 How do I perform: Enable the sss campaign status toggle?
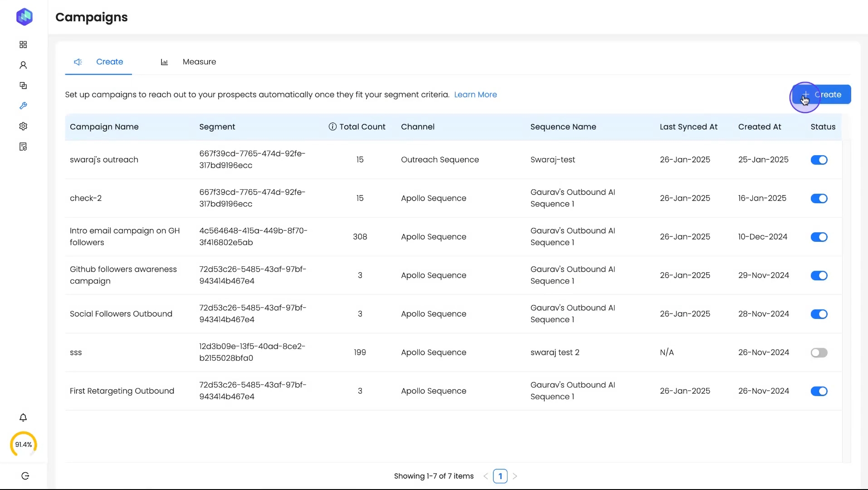pyautogui.click(x=819, y=353)
